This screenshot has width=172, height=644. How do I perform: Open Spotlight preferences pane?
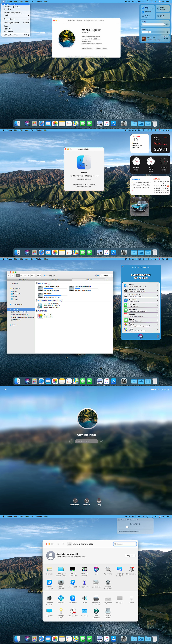coord(108,571)
